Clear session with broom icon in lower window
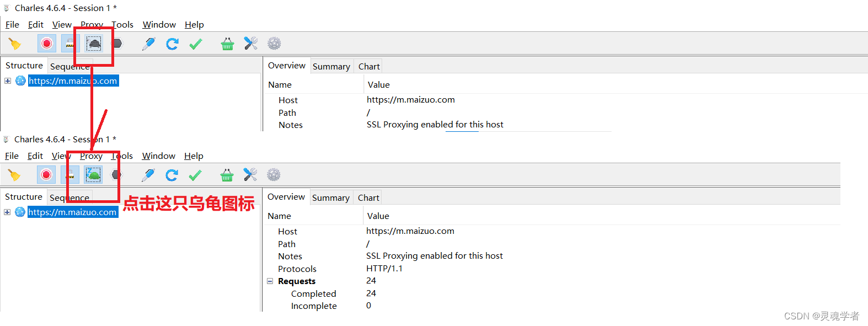Viewport: 868px width, 326px height. tap(14, 175)
